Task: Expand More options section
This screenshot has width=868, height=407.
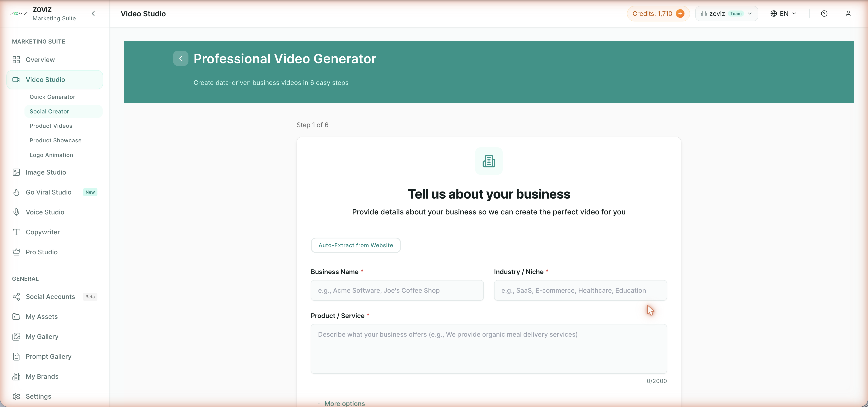Action: pyautogui.click(x=341, y=403)
